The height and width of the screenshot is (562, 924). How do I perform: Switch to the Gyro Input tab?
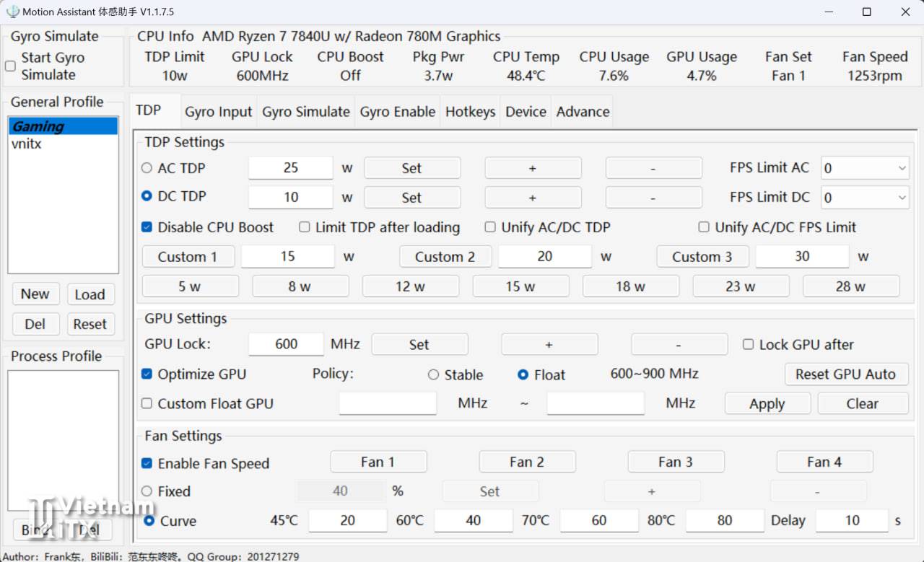coord(218,112)
